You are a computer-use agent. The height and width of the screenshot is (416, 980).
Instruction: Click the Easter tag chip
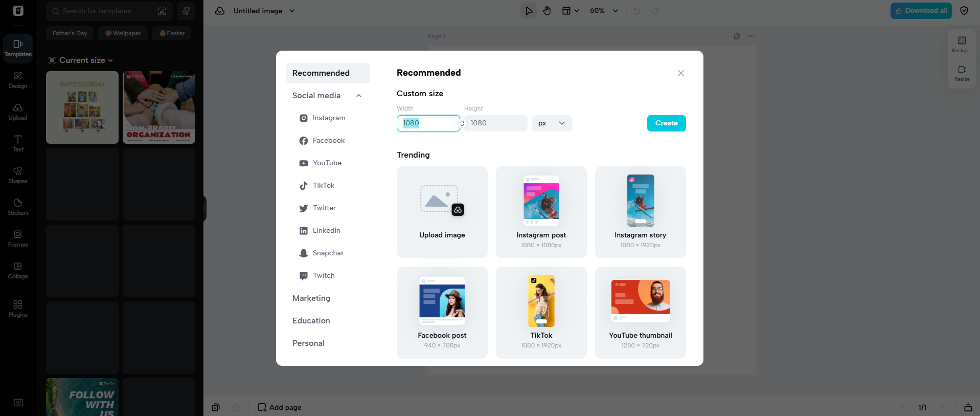172,33
